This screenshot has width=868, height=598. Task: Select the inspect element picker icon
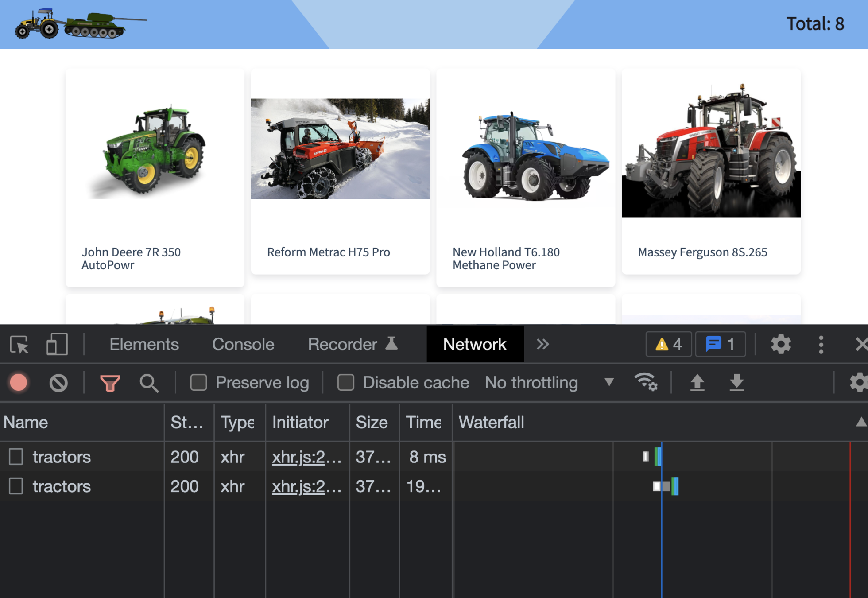(x=19, y=344)
